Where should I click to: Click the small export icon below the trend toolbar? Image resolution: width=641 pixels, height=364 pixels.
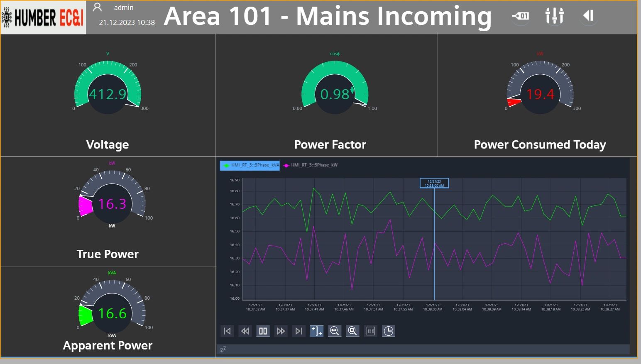pos(223,349)
